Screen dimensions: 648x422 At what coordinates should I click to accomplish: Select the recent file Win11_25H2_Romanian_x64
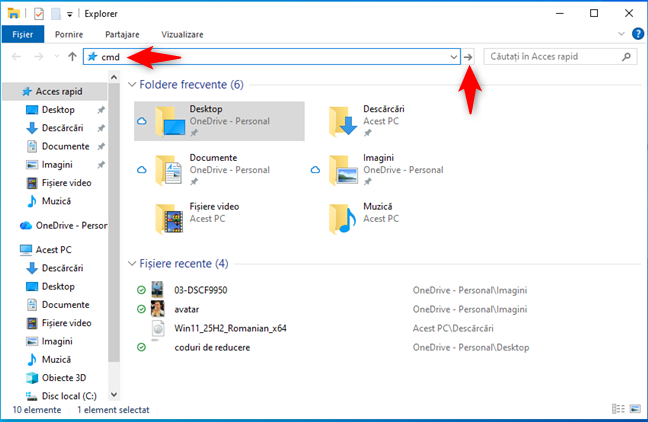click(x=230, y=328)
